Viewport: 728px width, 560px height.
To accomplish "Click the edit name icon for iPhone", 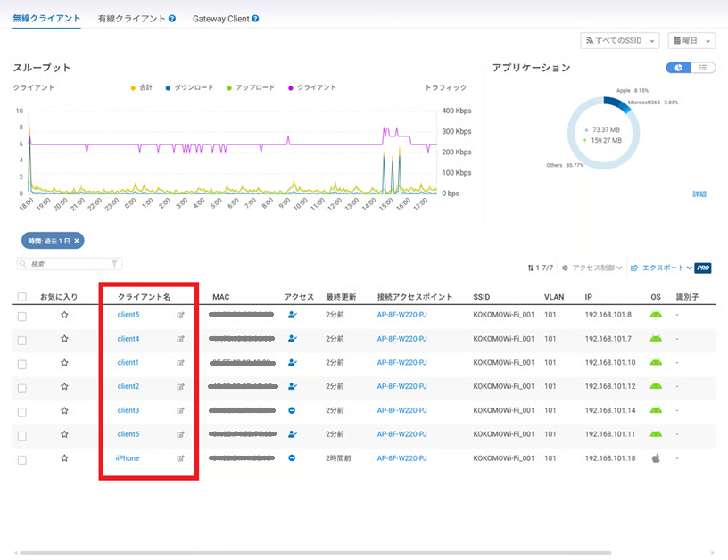I will pyautogui.click(x=181, y=458).
